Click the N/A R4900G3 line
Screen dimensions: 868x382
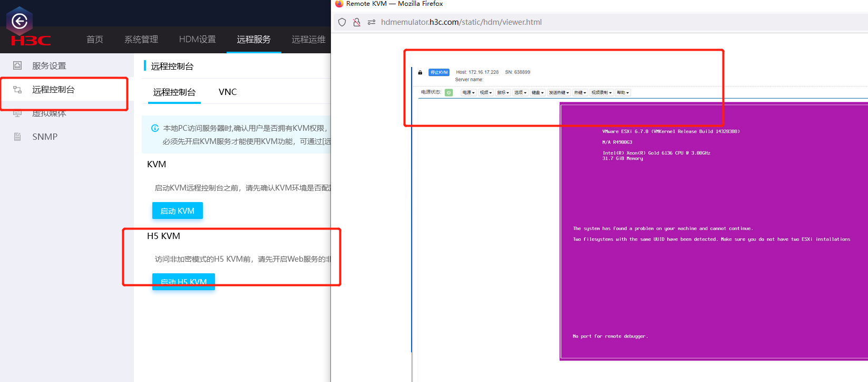pos(617,142)
